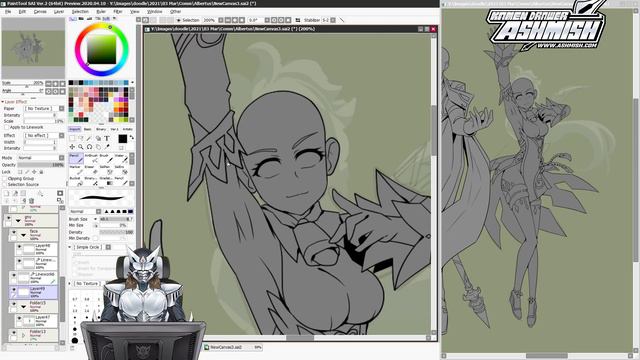This screenshot has height=360, width=640.
Task: Open the Layer menu
Action: tap(59, 11)
